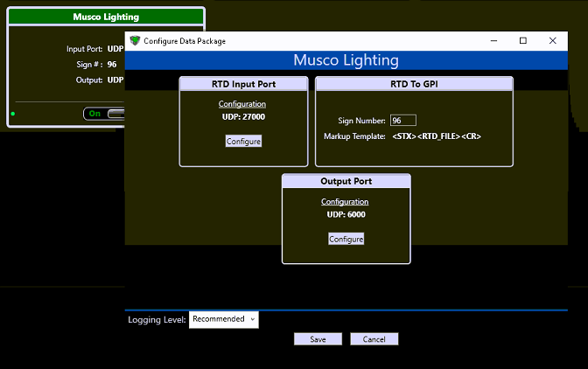Click the RTD To GPI panel header

tap(414, 84)
